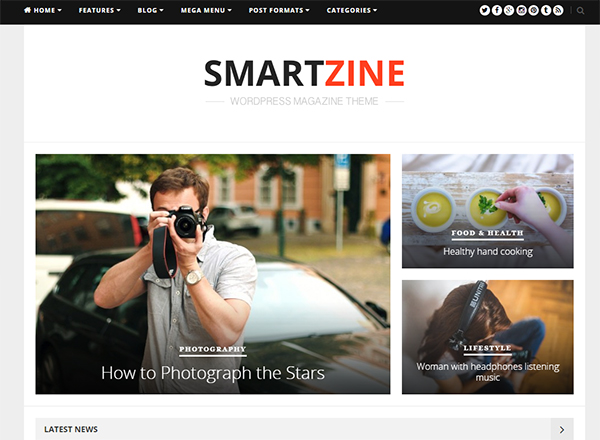Open the search magnifier icon
This screenshot has height=440, width=600.
pos(580,11)
